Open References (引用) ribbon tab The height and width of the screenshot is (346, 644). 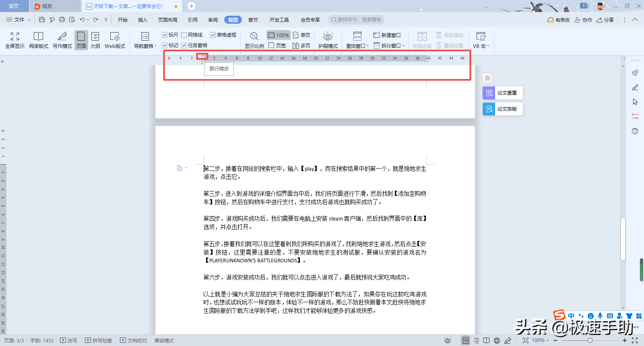193,20
